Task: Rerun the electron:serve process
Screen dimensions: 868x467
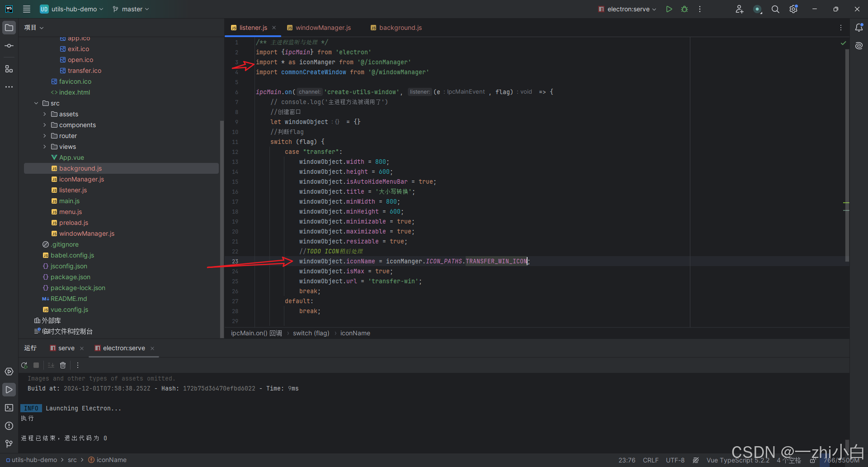Action: pos(24,365)
